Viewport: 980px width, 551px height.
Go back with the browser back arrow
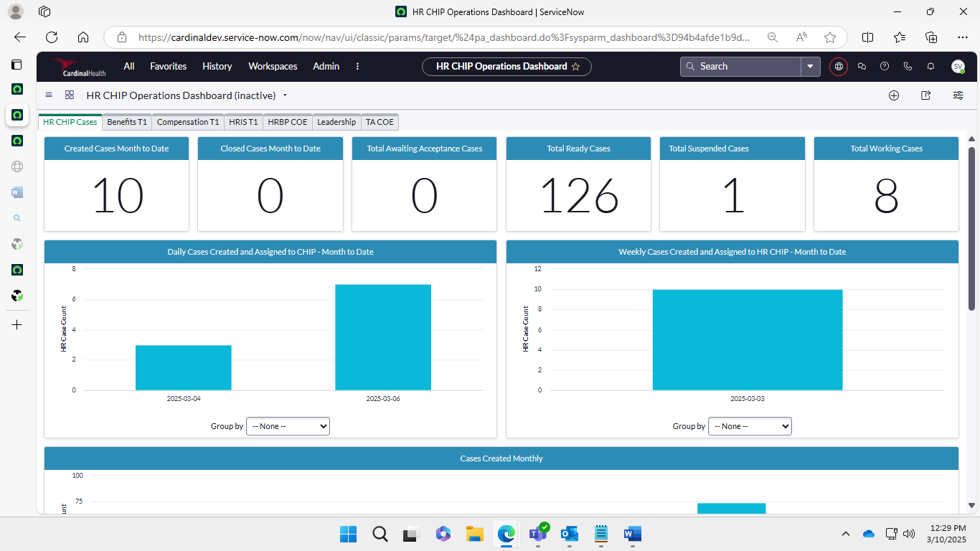[x=20, y=37]
